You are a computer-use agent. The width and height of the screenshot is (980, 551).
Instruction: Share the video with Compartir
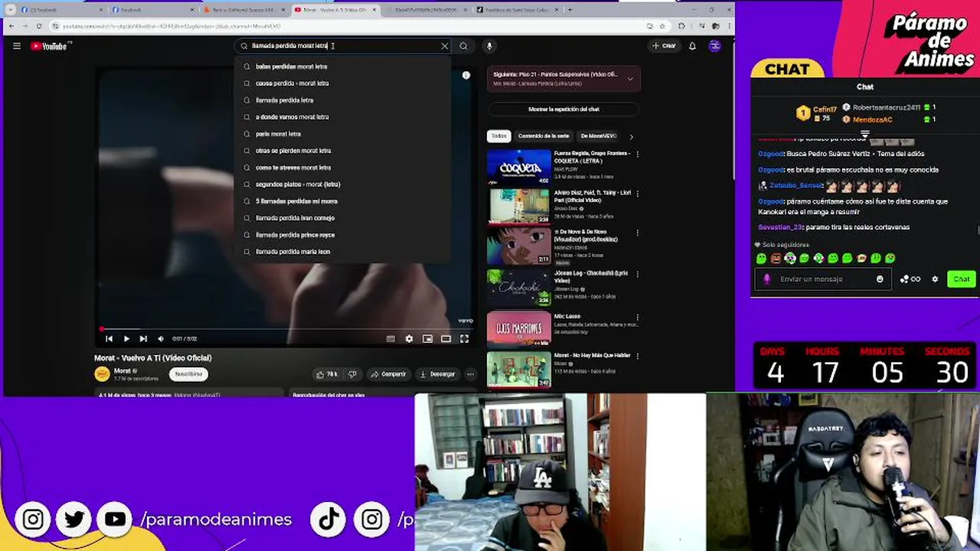click(x=388, y=374)
